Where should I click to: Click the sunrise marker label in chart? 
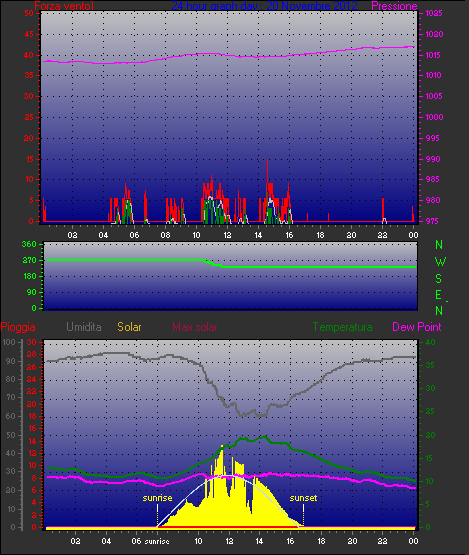(158, 498)
